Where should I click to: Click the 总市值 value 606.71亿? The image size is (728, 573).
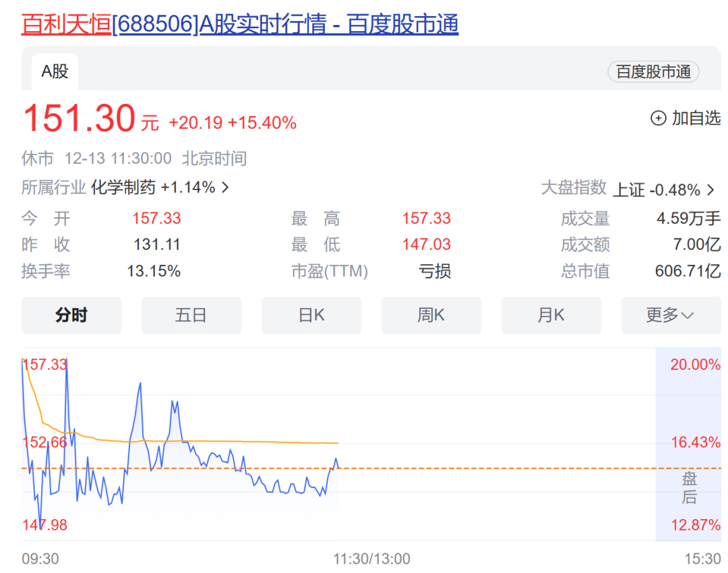pyautogui.click(x=688, y=271)
